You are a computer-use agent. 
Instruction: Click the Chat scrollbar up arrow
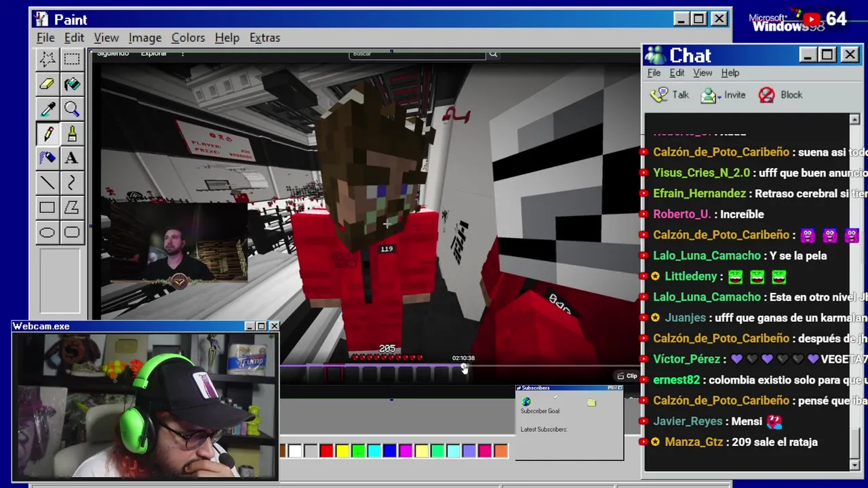click(x=854, y=119)
